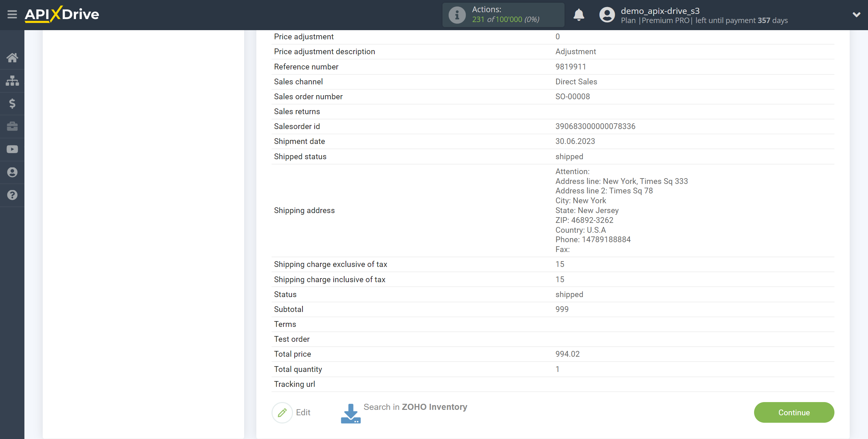Select State: New Jersey line
868x439 pixels.
click(587, 210)
